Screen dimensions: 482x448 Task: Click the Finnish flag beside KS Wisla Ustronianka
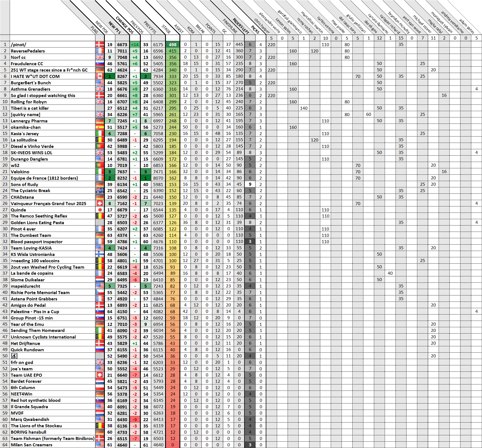(x=100, y=255)
